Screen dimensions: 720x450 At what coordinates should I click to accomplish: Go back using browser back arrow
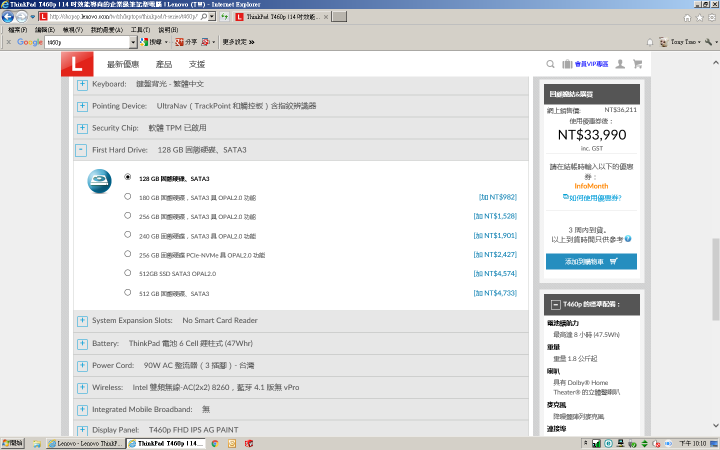click(x=8, y=17)
